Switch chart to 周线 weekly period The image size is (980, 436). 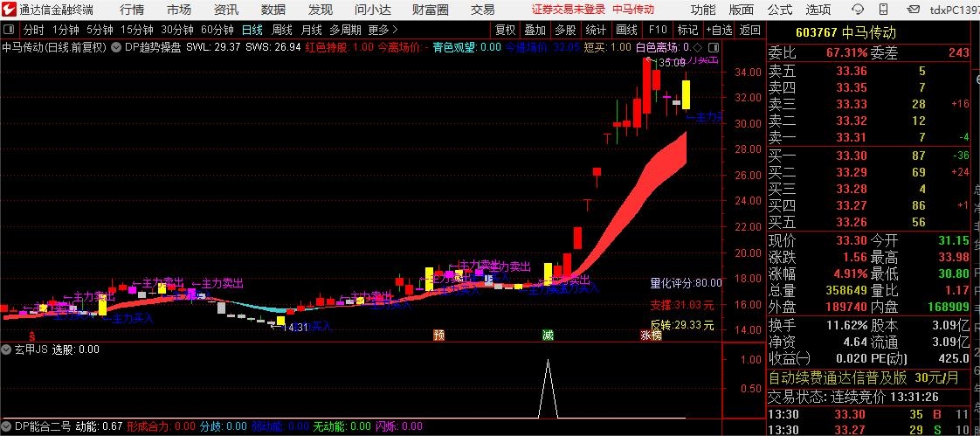282,30
